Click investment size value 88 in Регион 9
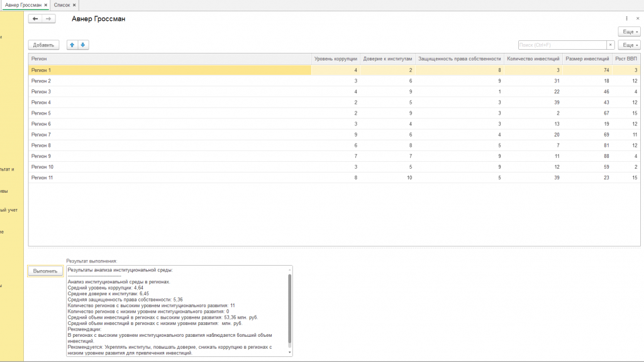Image resolution: width=644 pixels, height=362 pixels. pos(606,156)
